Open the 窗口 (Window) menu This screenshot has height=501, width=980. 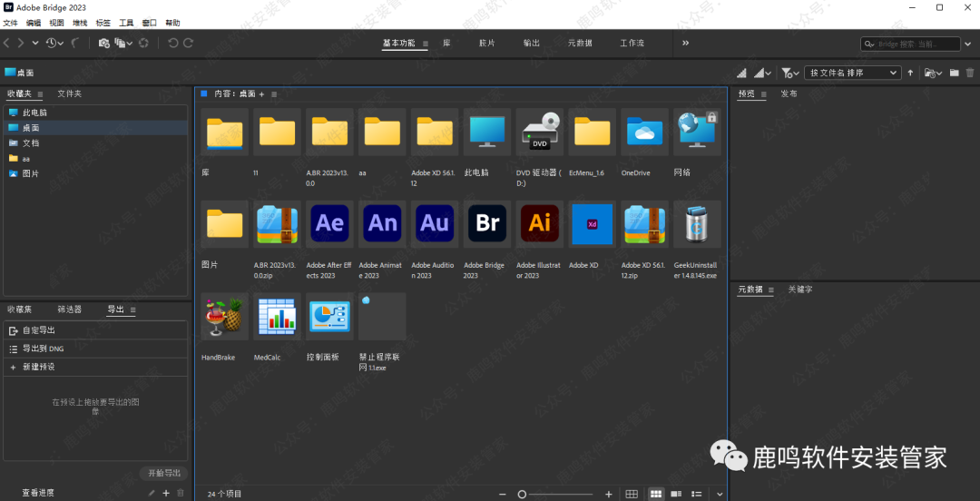149,23
